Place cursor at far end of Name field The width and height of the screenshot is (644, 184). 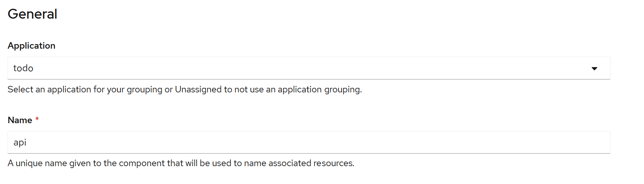click(x=604, y=142)
